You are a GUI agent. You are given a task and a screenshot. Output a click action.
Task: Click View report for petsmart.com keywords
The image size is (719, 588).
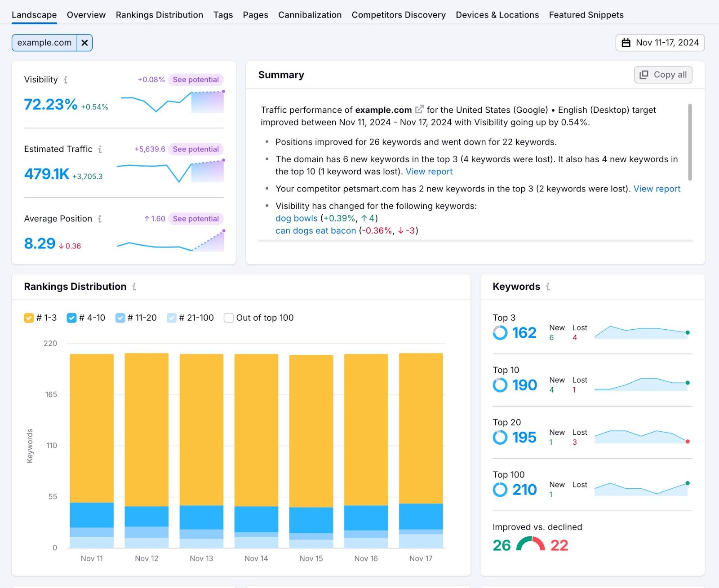(657, 189)
